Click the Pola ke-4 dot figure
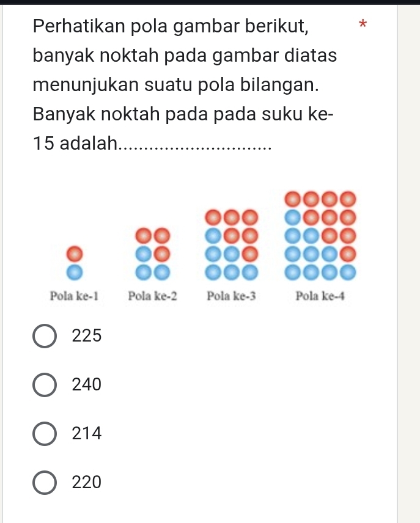 click(320, 235)
